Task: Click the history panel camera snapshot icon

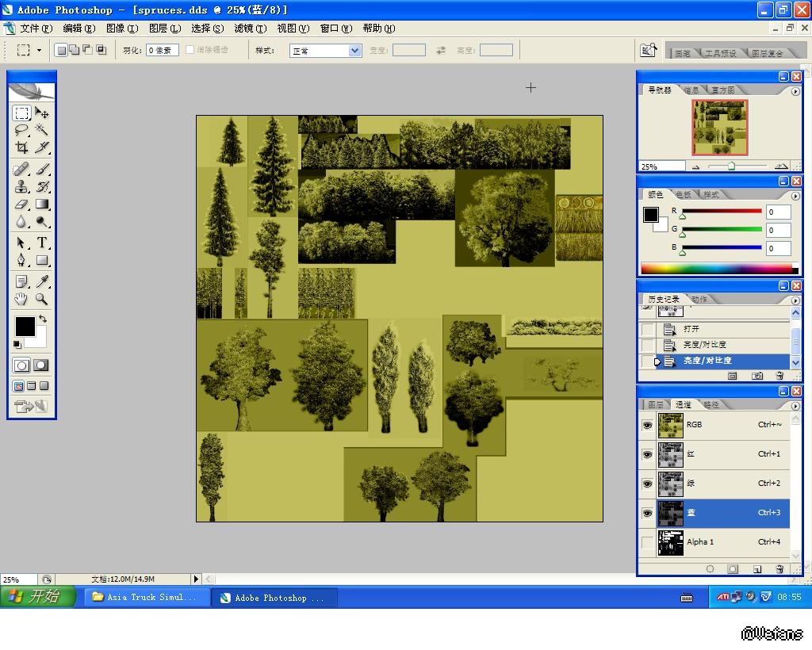Action: [757, 376]
